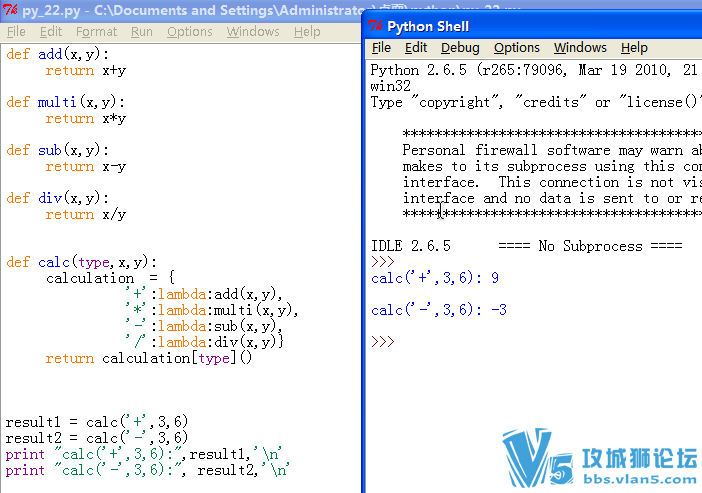The width and height of the screenshot is (702, 493).
Task: Click the 'return calculation[type]()' line
Action: tap(149, 358)
